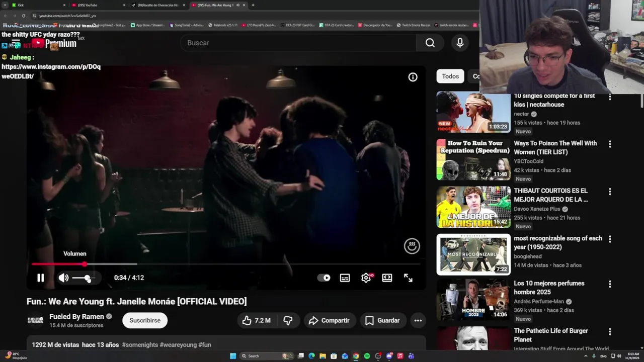The image size is (644, 362).
Task: Dislike the video with thumbs down
Action: point(288,320)
